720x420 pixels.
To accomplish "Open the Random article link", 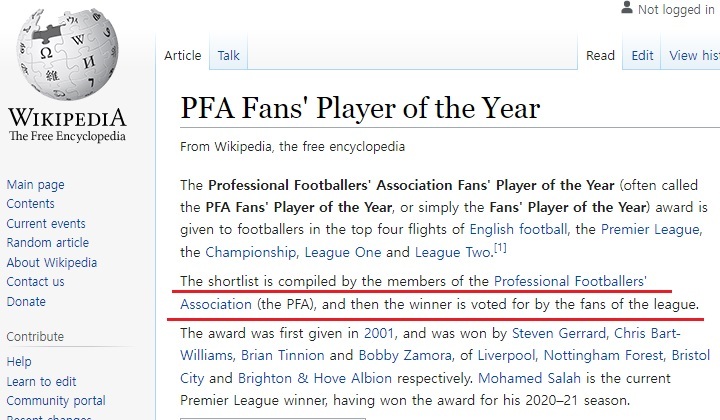I will point(48,242).
